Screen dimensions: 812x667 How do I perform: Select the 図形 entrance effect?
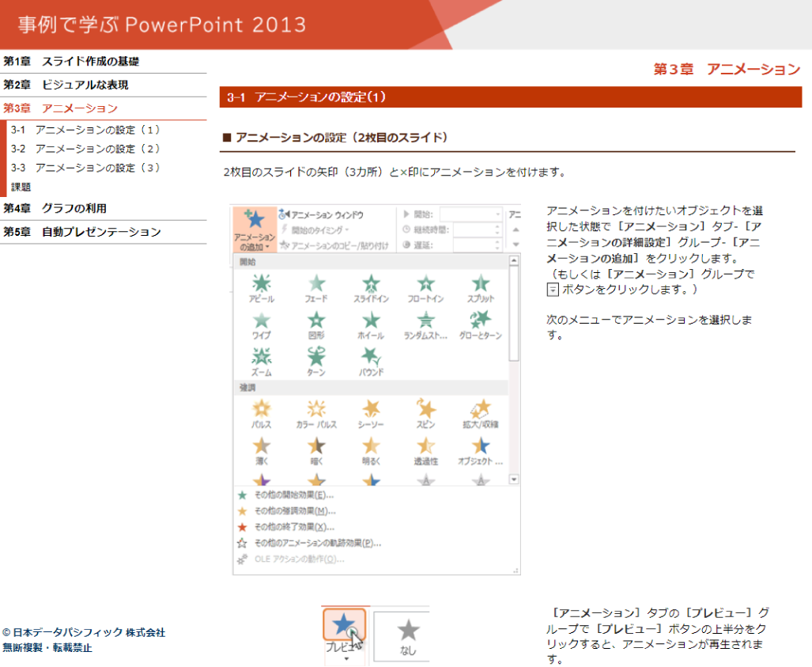316,325
